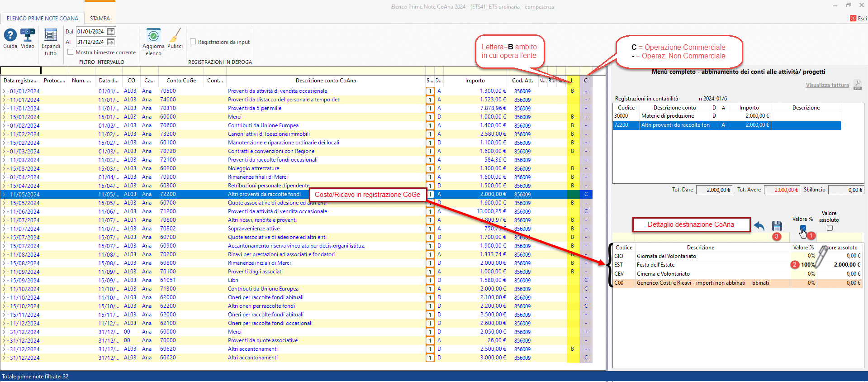Click the floppy disk save icon
This screenshot has width=868, height=382.
[777, 226]
